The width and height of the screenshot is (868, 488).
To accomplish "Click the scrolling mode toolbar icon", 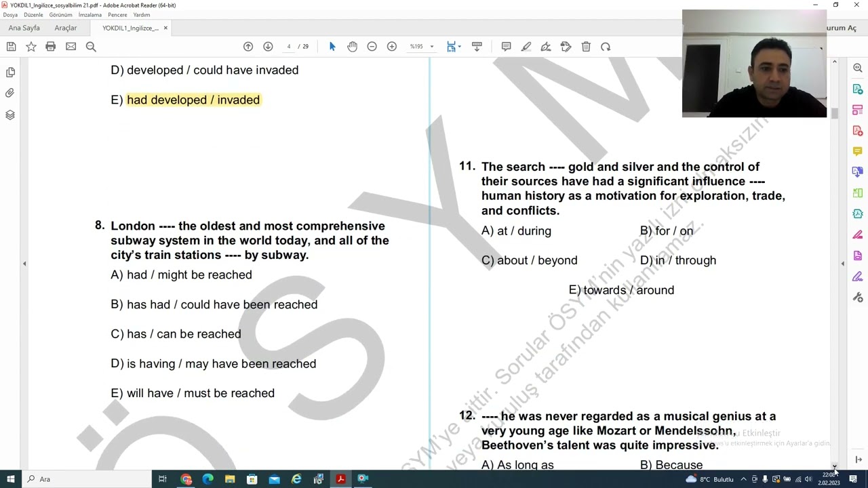I will coord(477,47).
